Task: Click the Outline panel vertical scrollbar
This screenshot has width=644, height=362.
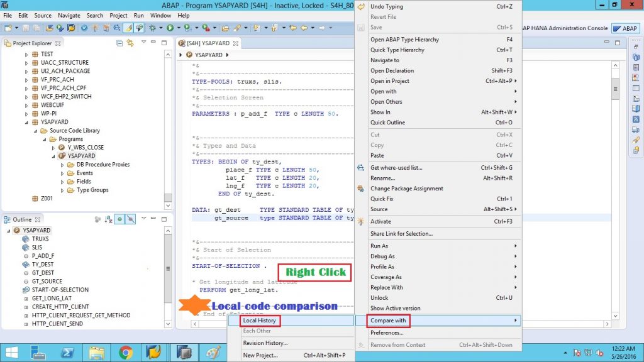Action: click(168, 277)
